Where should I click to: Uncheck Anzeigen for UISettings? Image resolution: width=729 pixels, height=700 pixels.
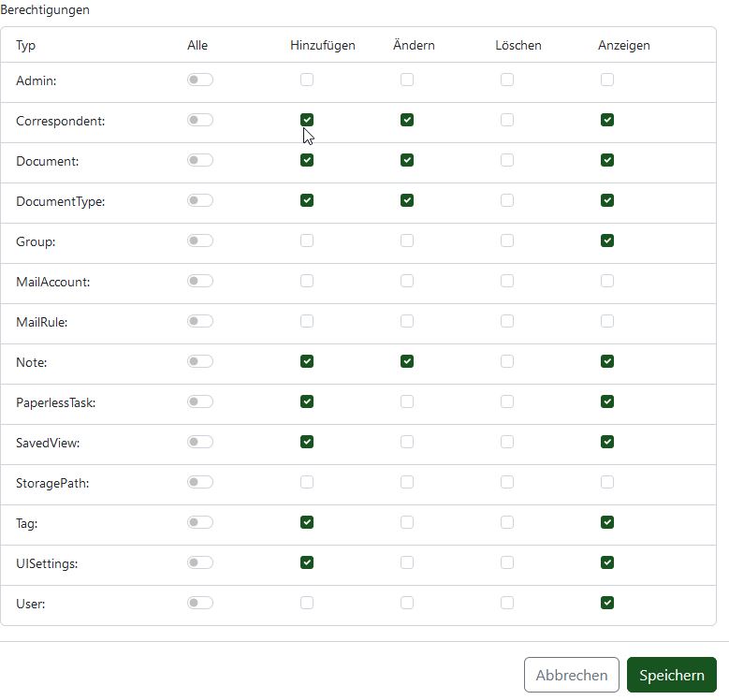point(607,562)
